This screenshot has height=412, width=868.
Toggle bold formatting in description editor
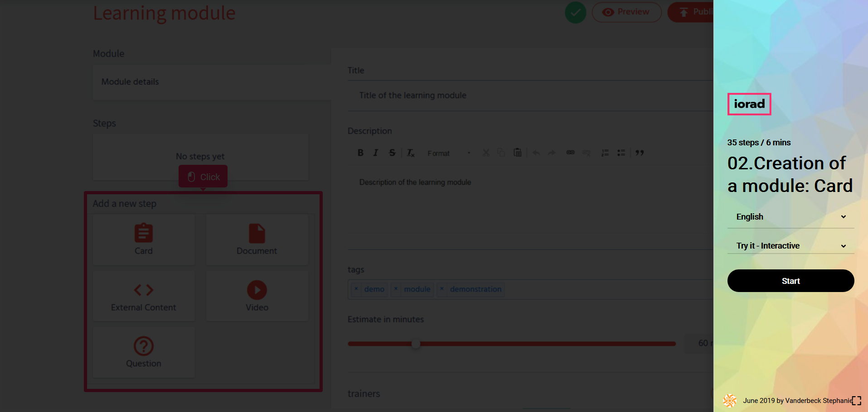[x=360, y=153]
